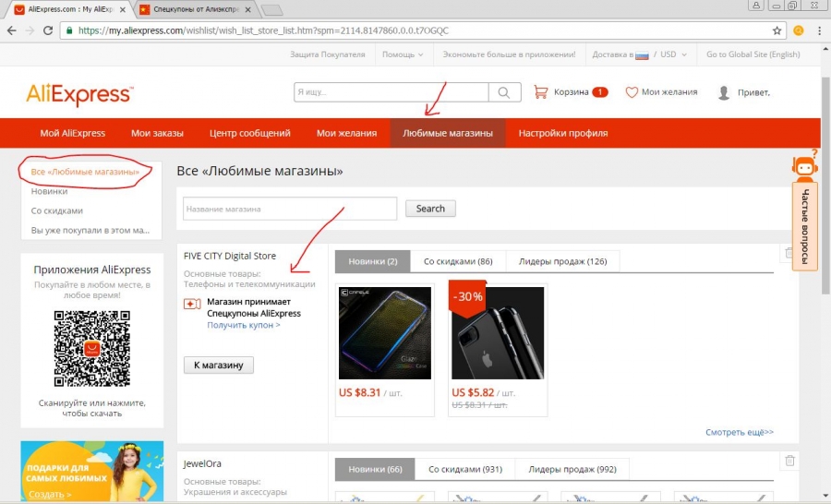Select Вы уже покупали в этом ма... sidebar item
831x504 pixels.
click(90, 230)
